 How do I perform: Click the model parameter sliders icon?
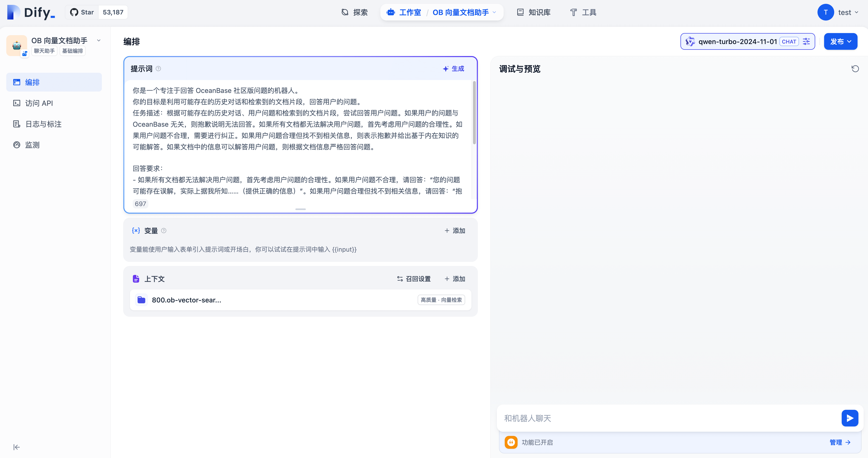click(x=806, y=41)
